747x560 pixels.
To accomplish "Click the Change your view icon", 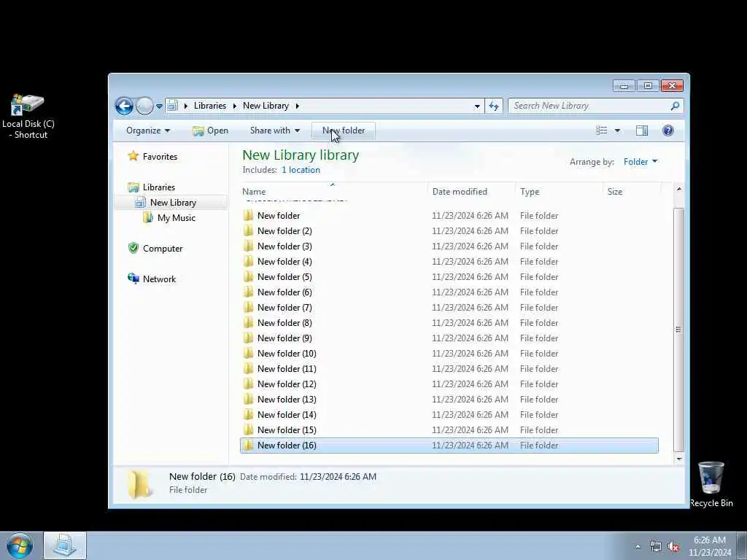I will [602, 131].
